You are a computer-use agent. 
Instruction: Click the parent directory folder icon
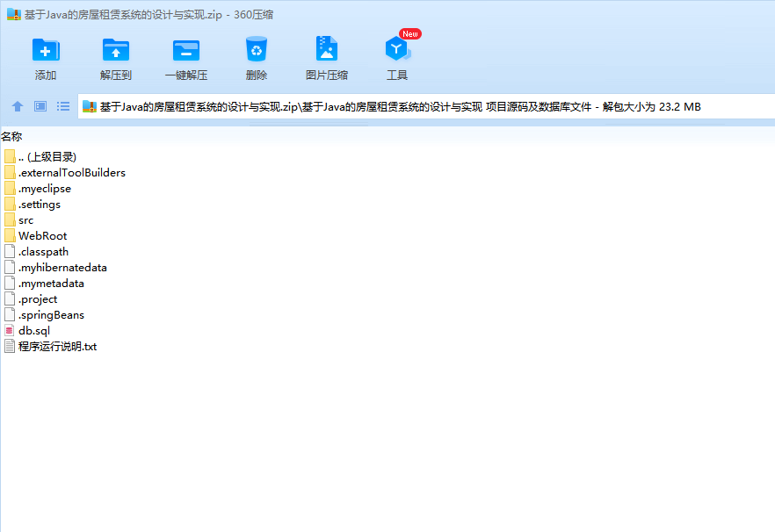point(10,156)
